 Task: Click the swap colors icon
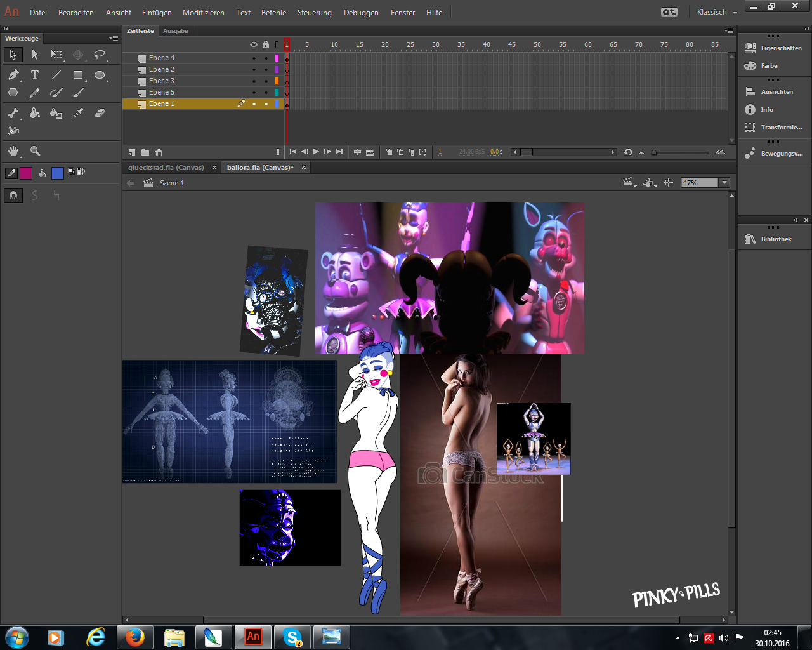coord(81,171)
